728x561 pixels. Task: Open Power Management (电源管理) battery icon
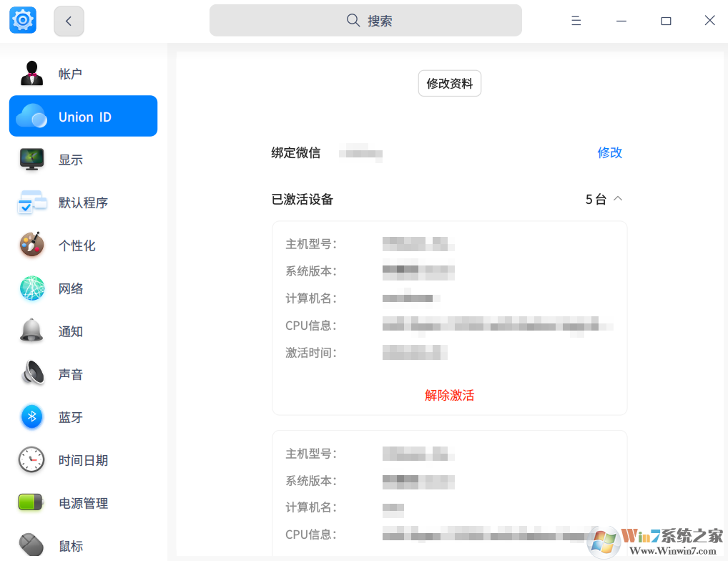pos(31,503)
